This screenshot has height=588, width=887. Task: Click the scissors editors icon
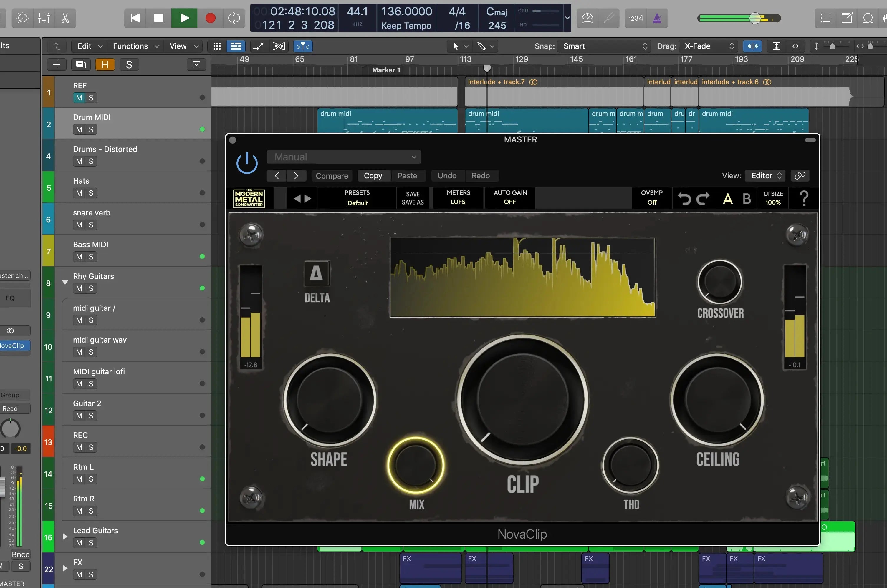point(65,18)
